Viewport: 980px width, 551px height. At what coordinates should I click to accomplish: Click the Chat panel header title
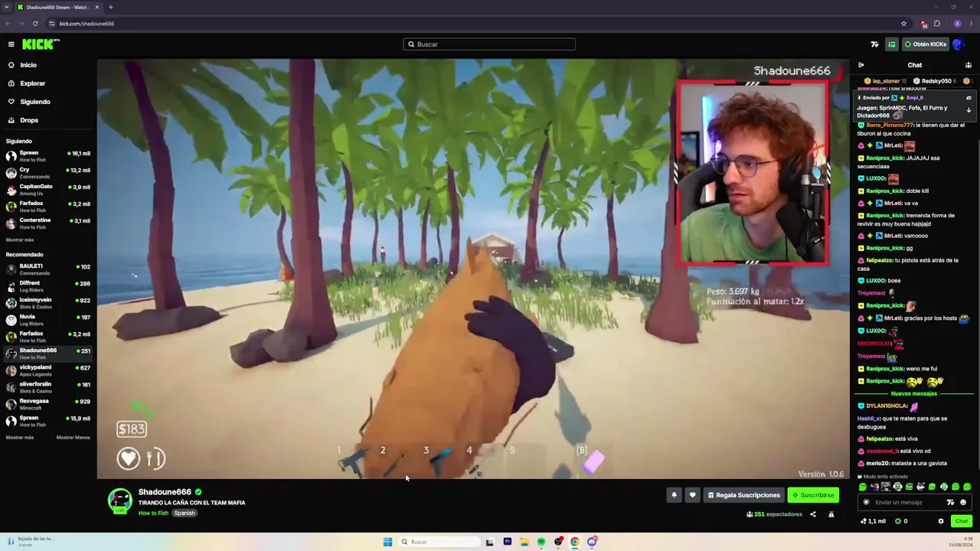tap(915, 65)
